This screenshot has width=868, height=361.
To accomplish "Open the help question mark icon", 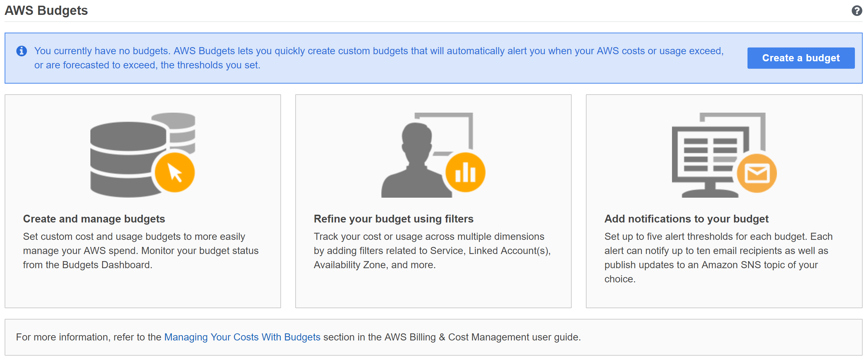I will point(857,11).
